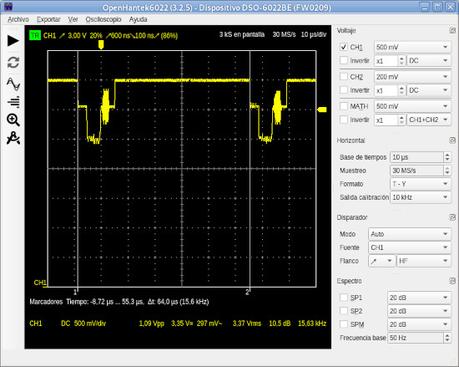
Task: Open CH1 DC coupling dropdown
Action: click(x=429, y=61)
